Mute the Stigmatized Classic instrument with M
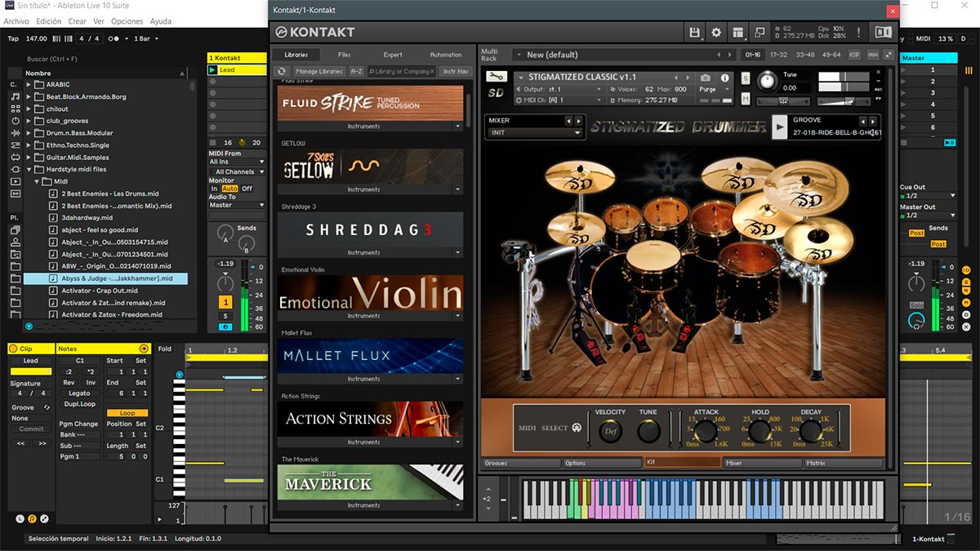The image size is (980, 551). click(x=746, y=99)
